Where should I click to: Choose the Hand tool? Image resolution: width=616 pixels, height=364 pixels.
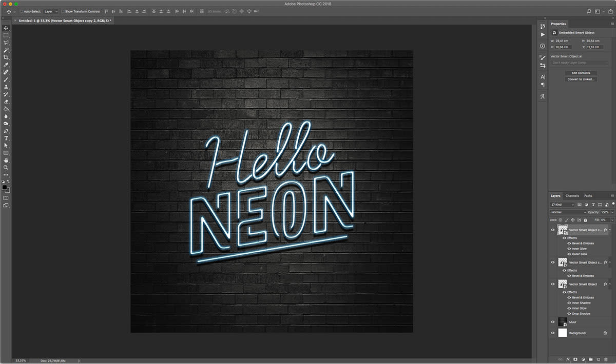pyautogui.click(x=6, y=160)
